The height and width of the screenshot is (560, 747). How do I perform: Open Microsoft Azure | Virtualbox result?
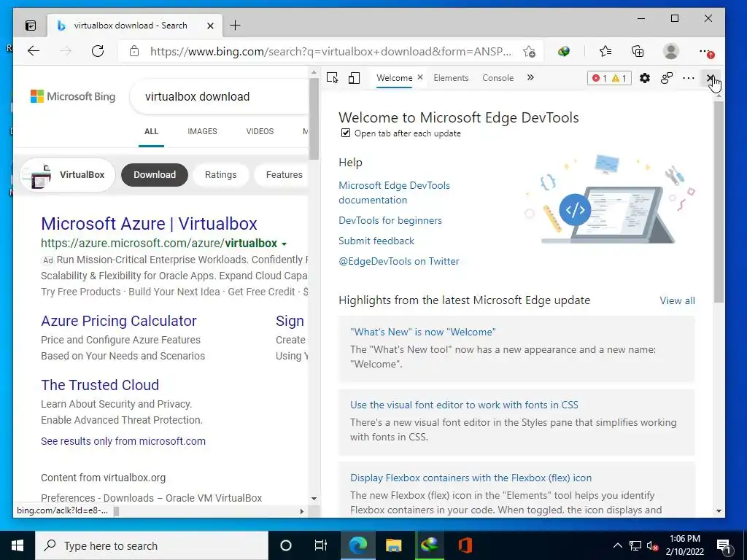point(149,223)
